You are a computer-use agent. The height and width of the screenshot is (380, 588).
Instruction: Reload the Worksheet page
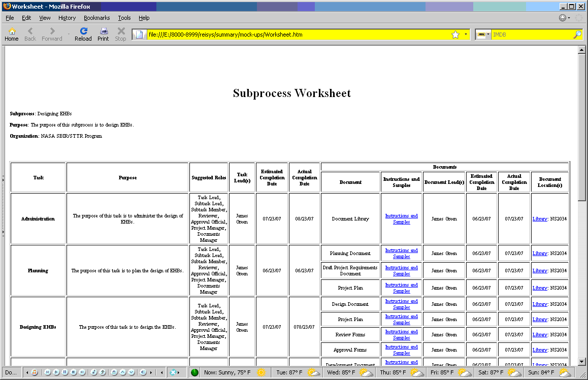pos(83,35)
